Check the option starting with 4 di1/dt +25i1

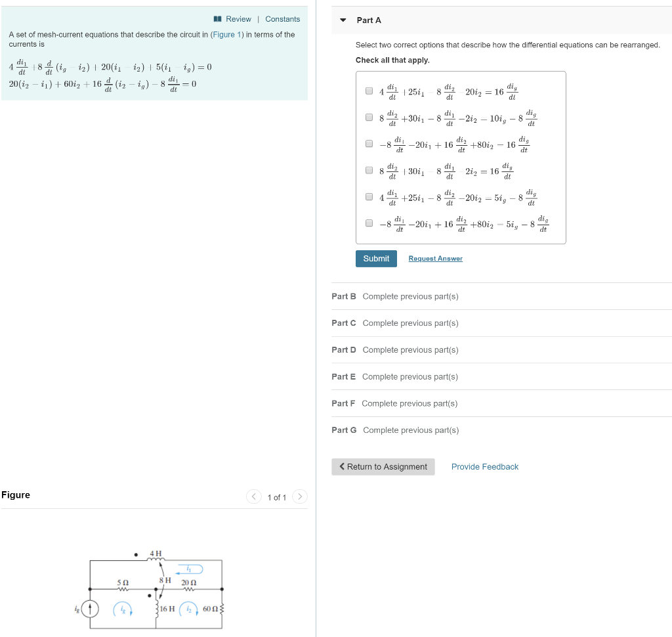point(369,196)
